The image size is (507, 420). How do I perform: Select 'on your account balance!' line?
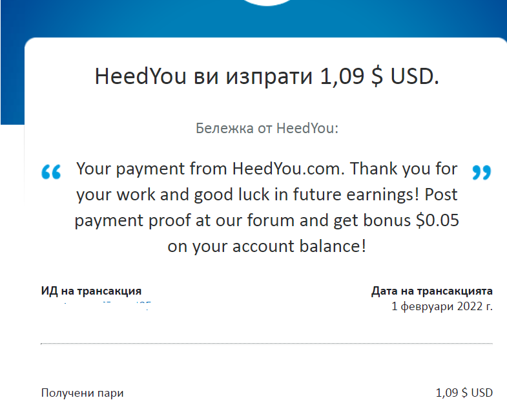tap(267, 246)
